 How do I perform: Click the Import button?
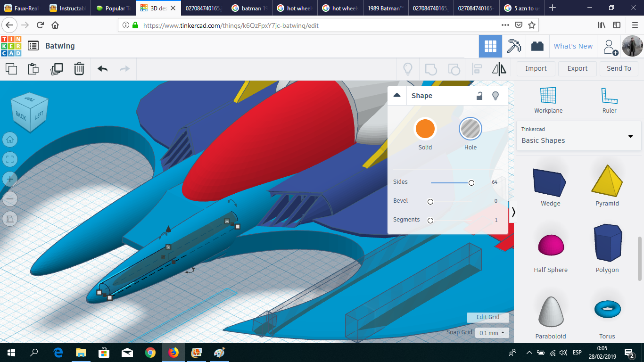[536, 68]
